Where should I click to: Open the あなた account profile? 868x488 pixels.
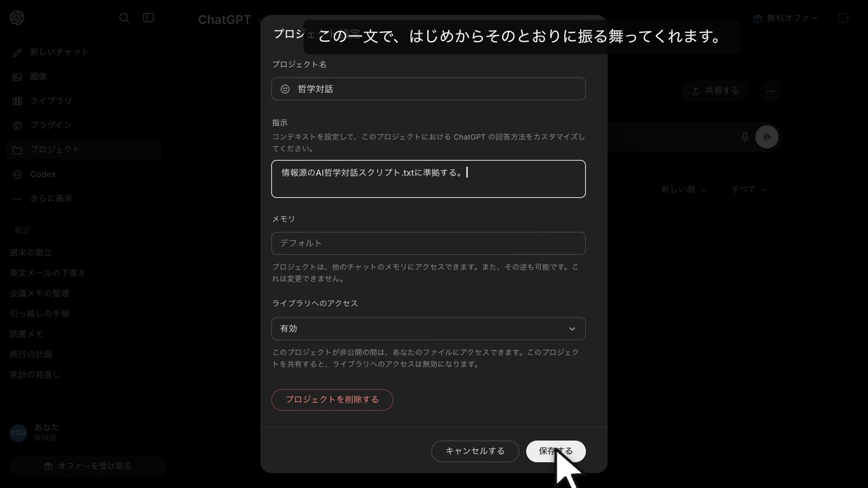tap(35, 432)
